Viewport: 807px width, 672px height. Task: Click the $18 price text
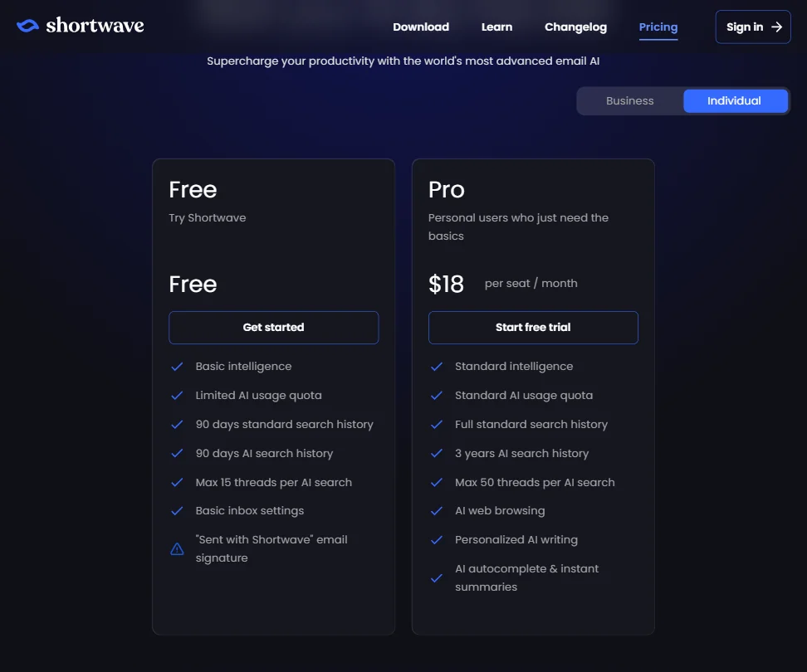click(446, 284)
